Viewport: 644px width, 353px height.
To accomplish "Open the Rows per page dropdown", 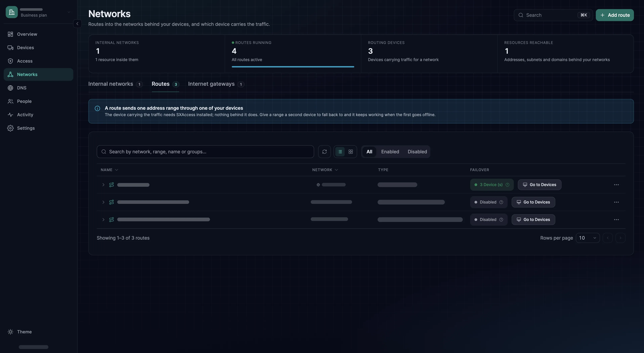I will (x=588, y=238).
